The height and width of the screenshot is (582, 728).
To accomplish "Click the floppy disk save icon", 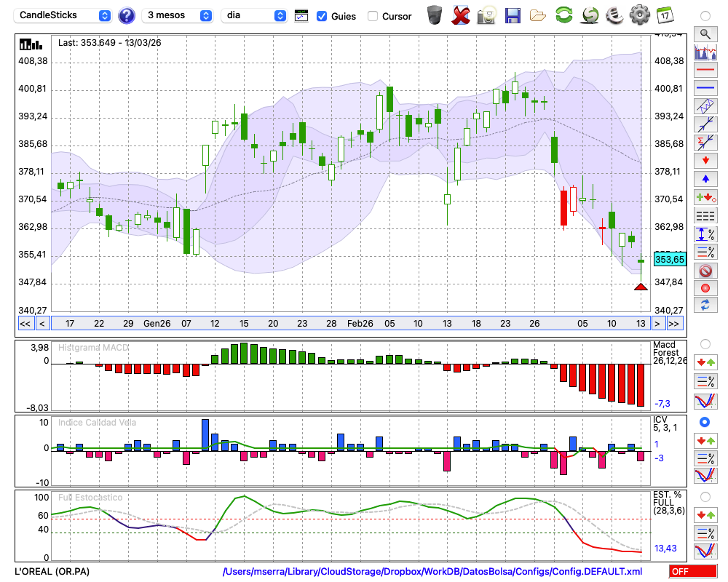I will [x=513, y=15].
